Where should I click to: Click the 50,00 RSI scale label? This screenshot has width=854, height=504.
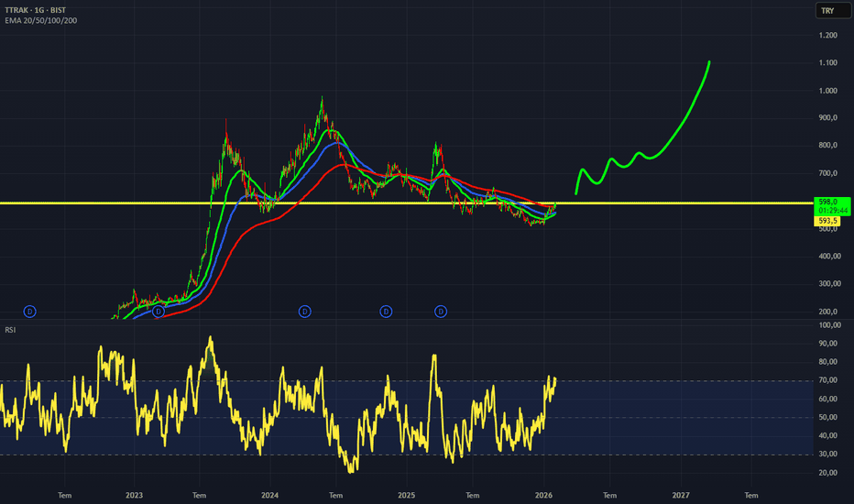[827, 417]
